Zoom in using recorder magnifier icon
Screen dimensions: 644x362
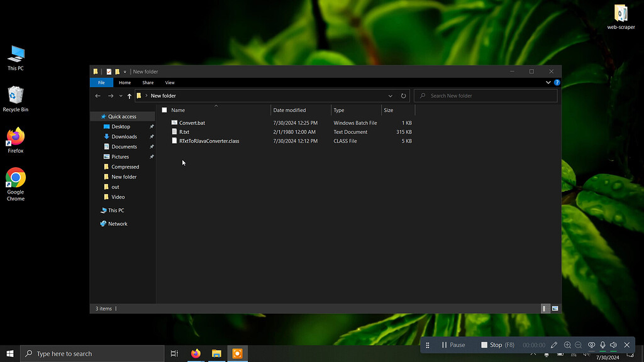coord(567,345)
